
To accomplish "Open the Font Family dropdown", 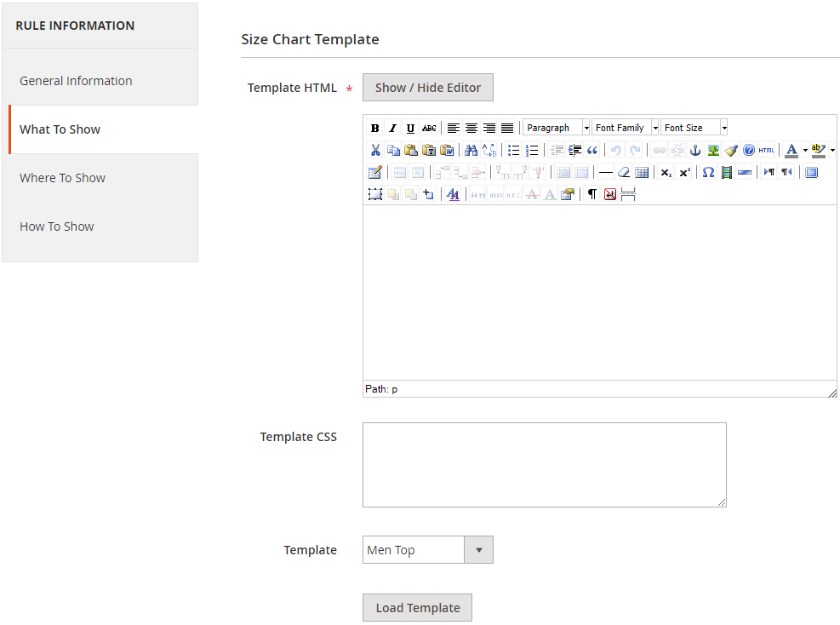I will pos(626,128).
